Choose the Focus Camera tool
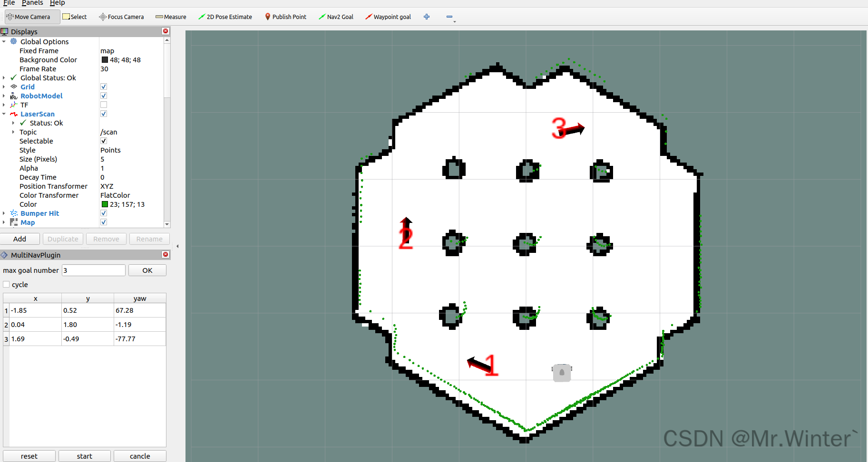 coord(121,17)
